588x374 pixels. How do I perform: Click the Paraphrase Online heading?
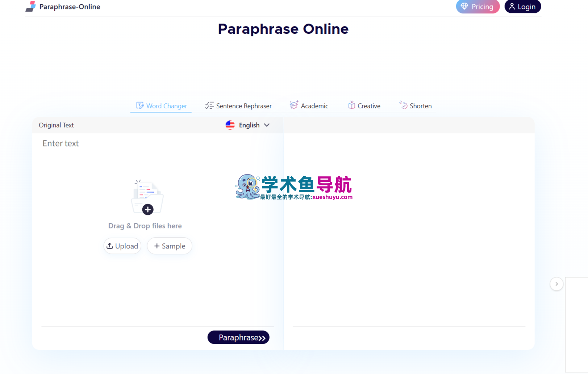click(x=283, y=29)
